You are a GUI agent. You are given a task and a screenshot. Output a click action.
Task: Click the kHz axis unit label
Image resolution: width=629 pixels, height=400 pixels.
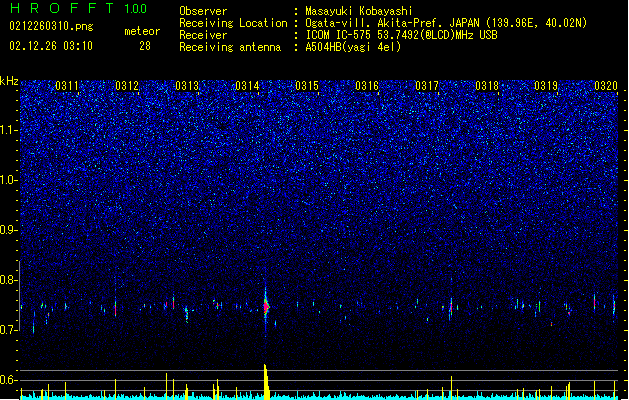(9, 81)
